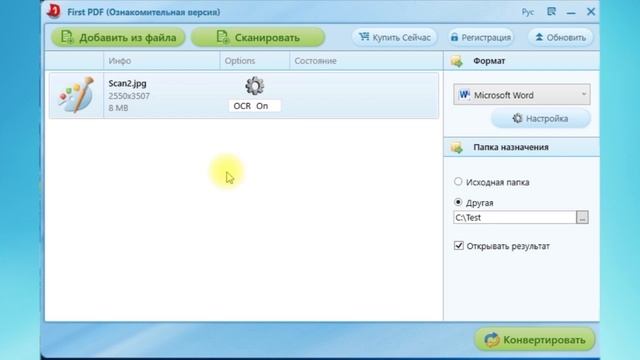Click the compact view window icon

[551, 11]
